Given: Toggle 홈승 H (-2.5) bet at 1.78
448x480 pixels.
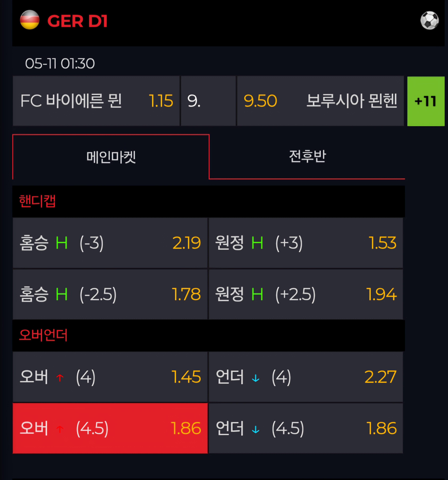Looking at the screenshot, I should (x=110, y=294).
